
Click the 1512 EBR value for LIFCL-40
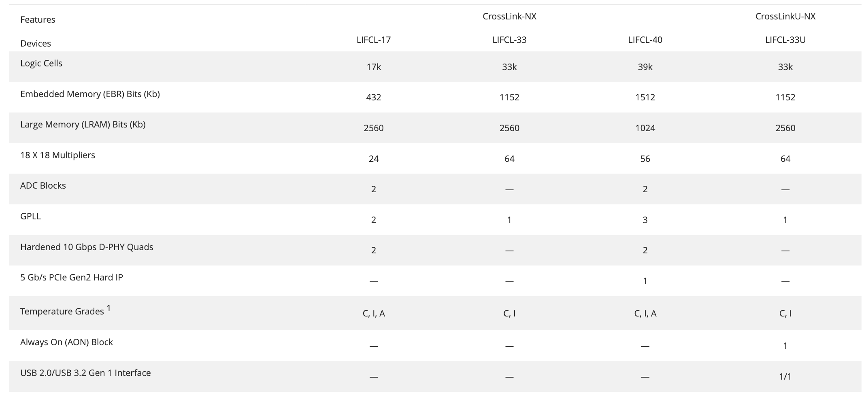coord(645,97)
